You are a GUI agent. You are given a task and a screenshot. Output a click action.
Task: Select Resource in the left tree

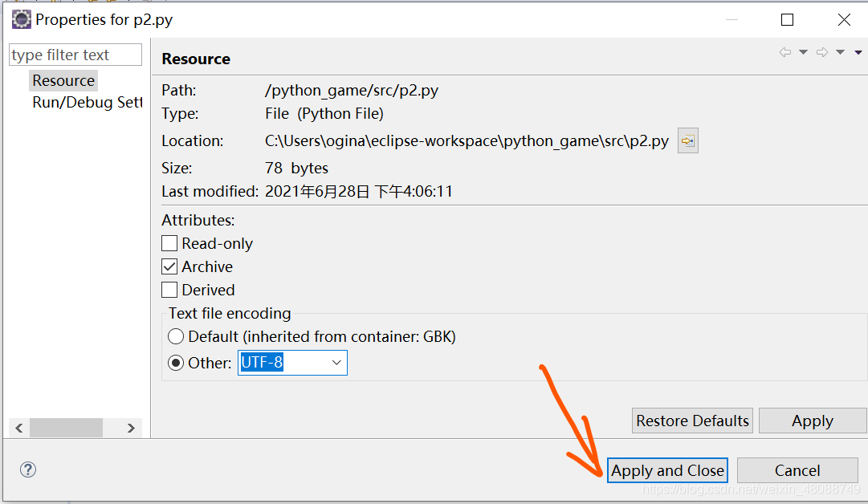(63, 80)
